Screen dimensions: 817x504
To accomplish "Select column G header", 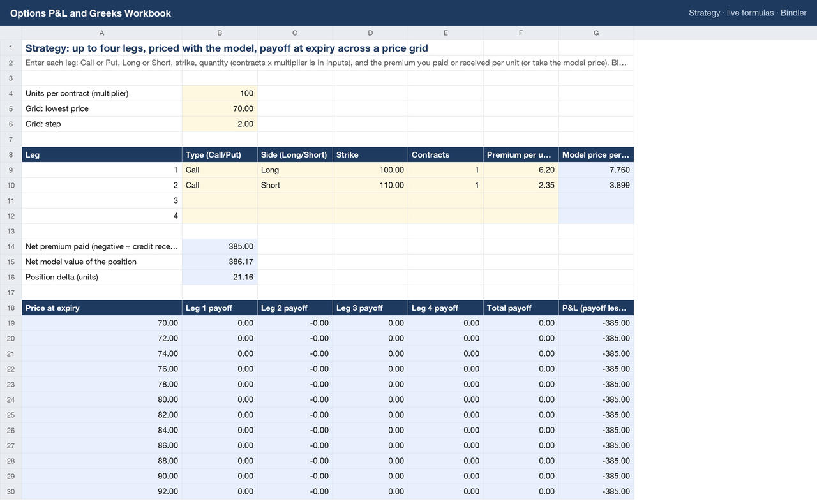I will click(x=596, y=33).
